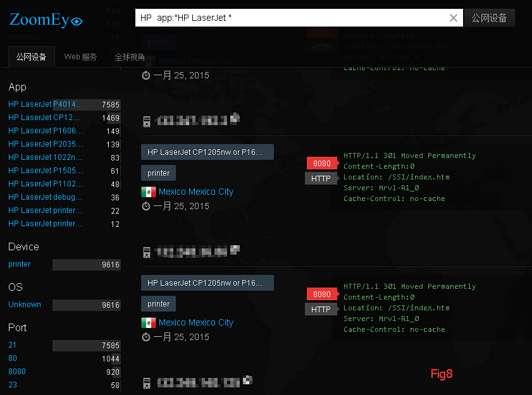The height and width of the screenshot is (395, 532).
Task: Click the printer tag in middle result
Action: tap(158, 173)
